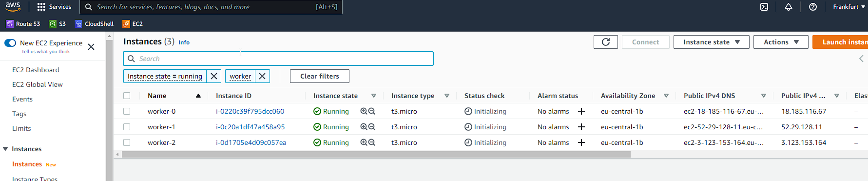Click Clear filters button
The height and width of the screenshot is (181, 868).
pos(320,76)
